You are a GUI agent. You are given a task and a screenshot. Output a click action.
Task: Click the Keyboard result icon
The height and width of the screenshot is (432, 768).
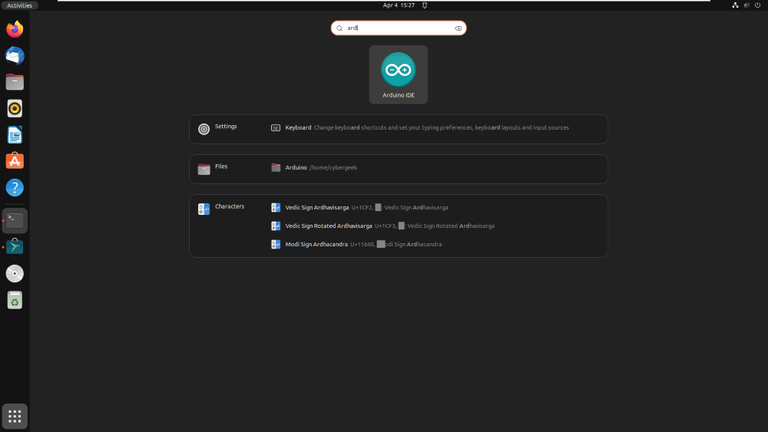coord(276,128)
